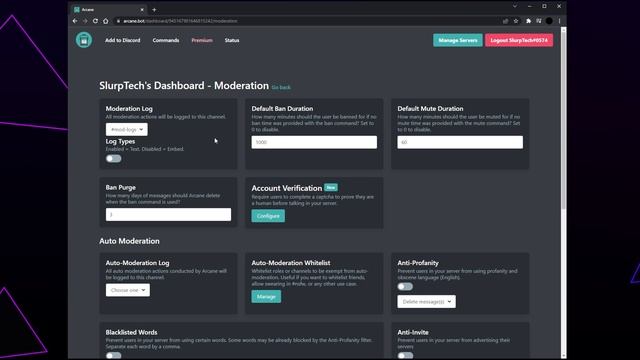Click the New badge beside Account Verification
The image size is (640, 360).
(x=331, y=187)
